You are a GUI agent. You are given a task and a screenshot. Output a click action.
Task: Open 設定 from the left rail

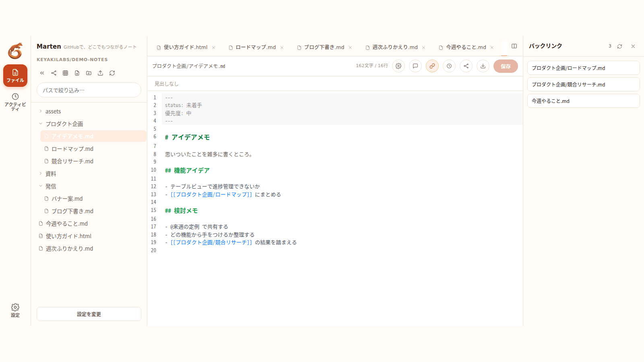coord(15,310)
